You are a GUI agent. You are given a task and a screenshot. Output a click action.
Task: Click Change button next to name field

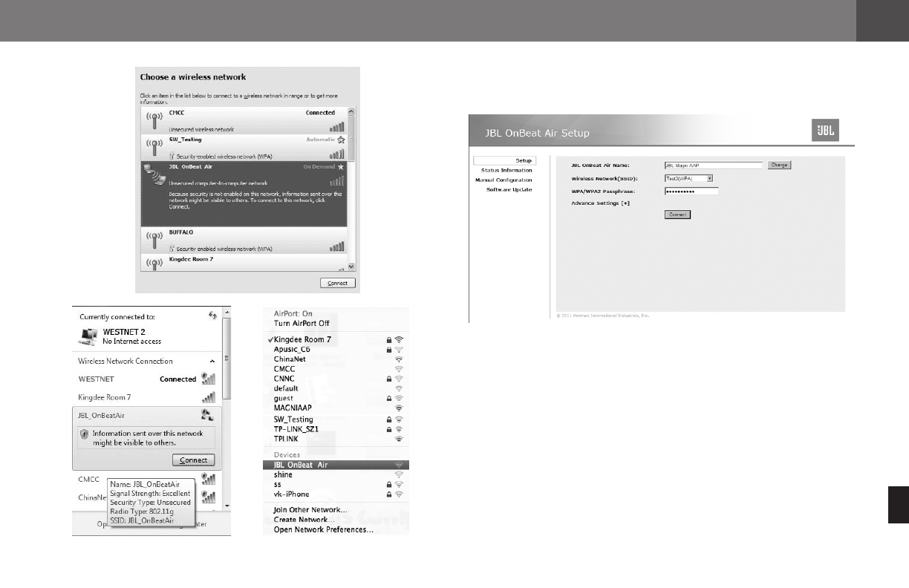[x=779, y=165]
